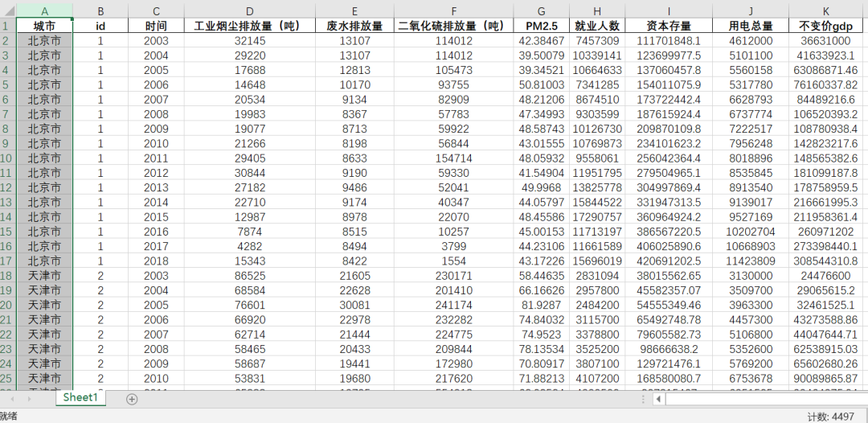
Task: Select cell with value 32145
Action: (250, 40)
